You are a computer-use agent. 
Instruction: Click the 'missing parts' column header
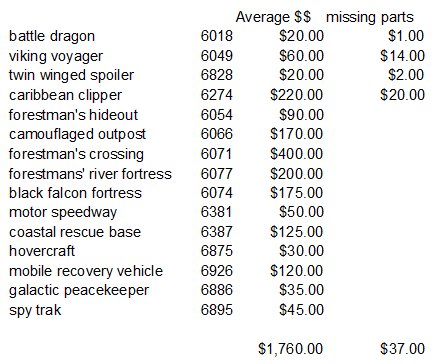coord(370,17)
